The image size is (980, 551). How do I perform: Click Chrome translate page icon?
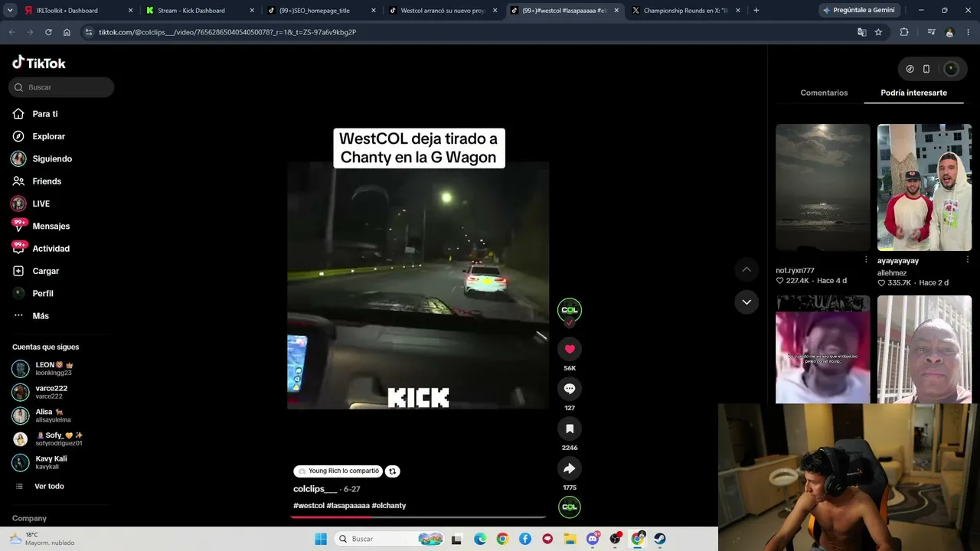click(x=862, y=32)
